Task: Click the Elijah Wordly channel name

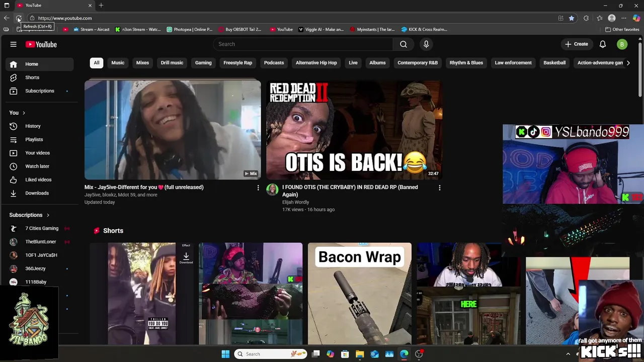Action: coord(296,202)
